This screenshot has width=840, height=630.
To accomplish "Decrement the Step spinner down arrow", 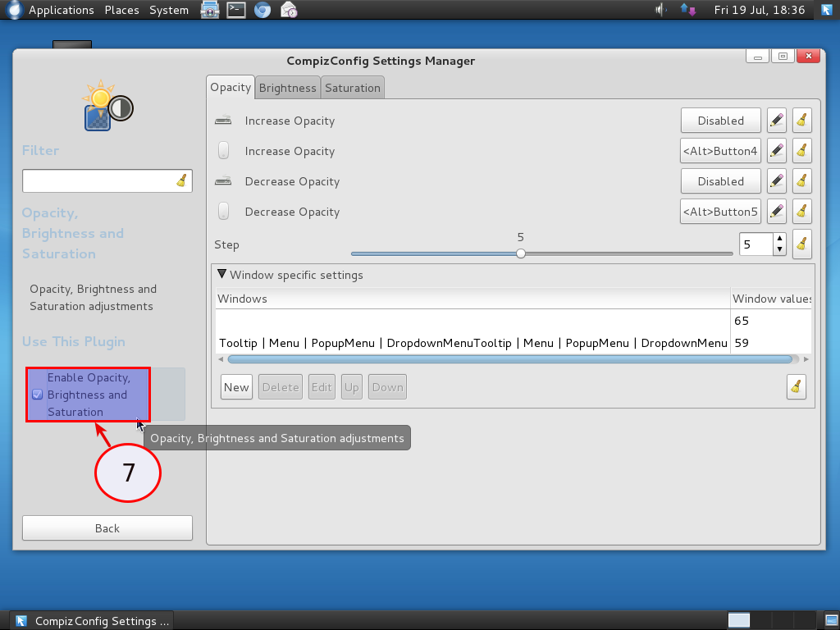I will pyautogui.click(x=780, y=249).
